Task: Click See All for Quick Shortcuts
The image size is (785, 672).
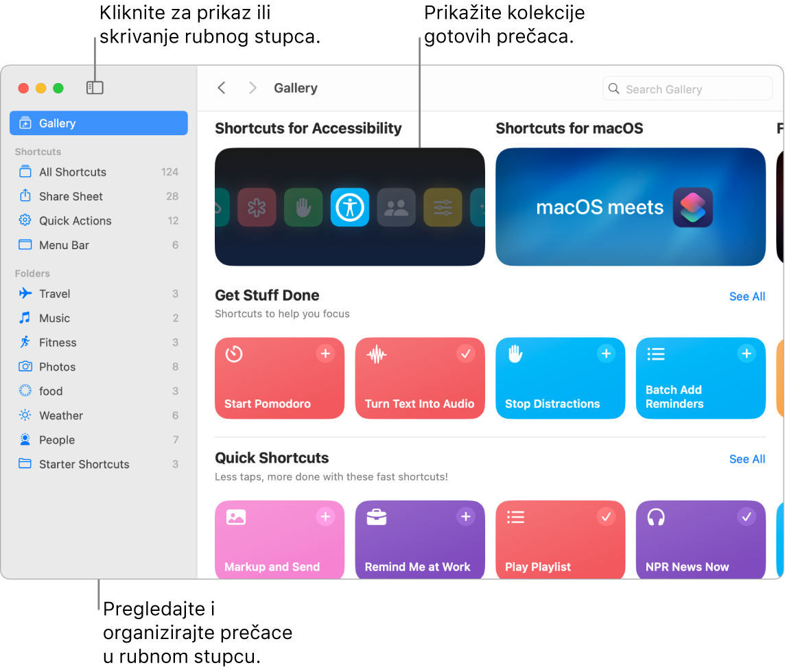Action: point(747,459)
